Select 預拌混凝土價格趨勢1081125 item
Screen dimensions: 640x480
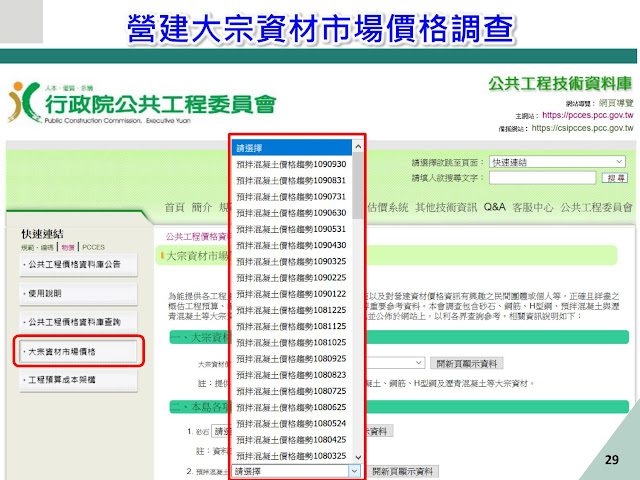[x=291, y=326]
